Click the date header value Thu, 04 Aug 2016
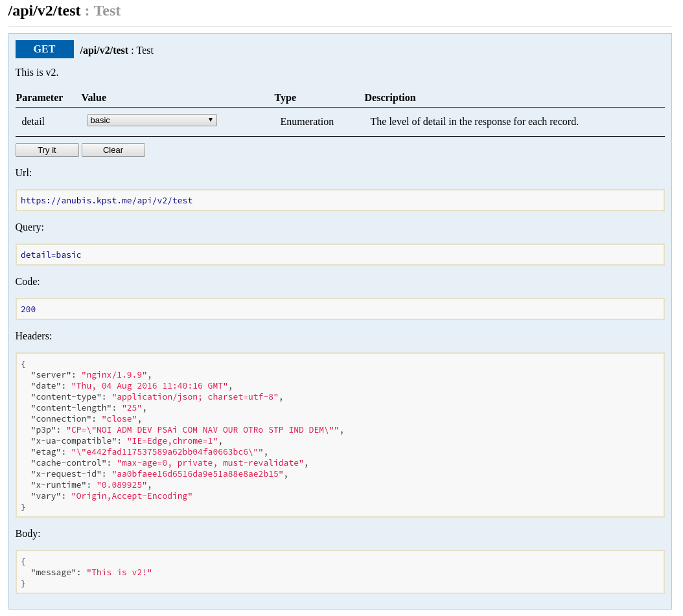The height and width of the screenshot is (616, 683). [150, 385]
